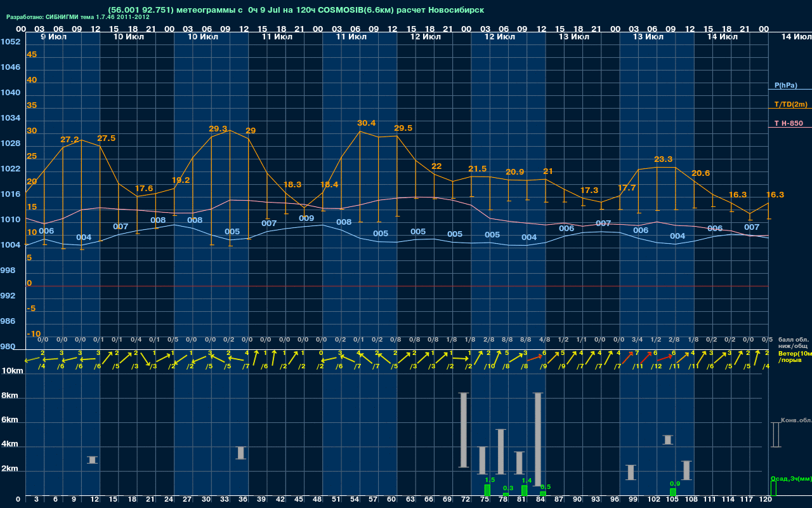The height and width of the screenshot is (508, 812).
Task: Click the 10km height axis label
Action: click(x=11, y=371)
